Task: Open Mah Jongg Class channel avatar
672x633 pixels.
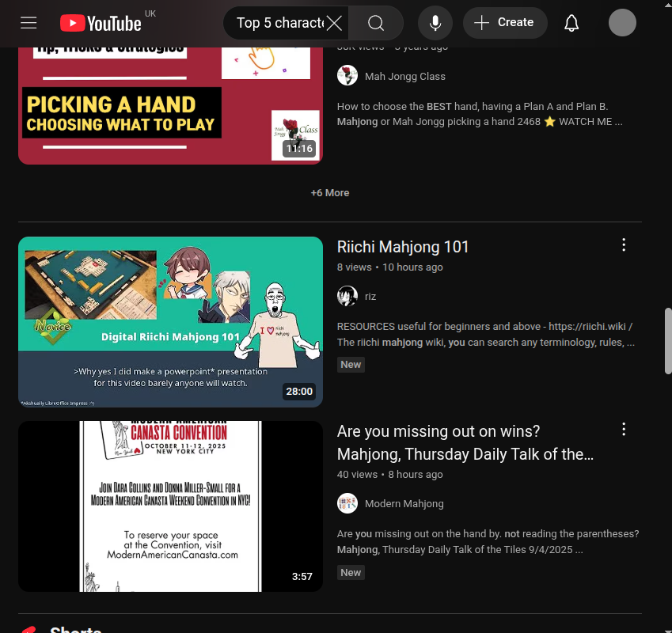Action: (x=347, y=75)
